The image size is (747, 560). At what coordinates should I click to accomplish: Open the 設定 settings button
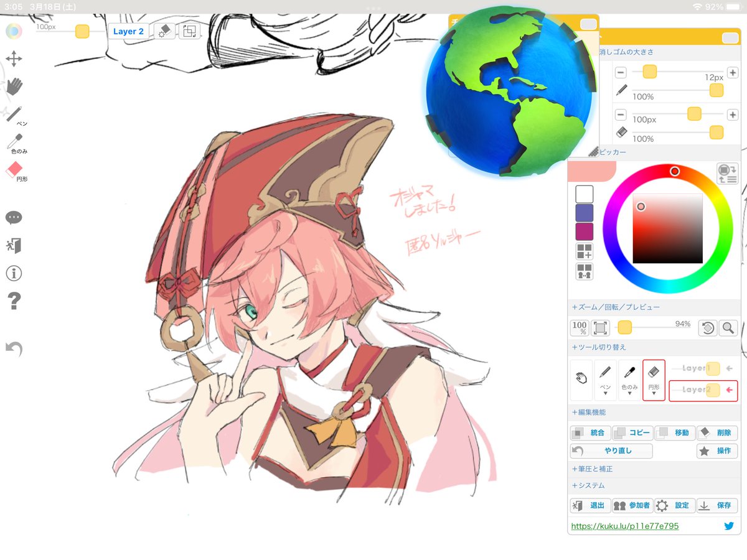674,505
